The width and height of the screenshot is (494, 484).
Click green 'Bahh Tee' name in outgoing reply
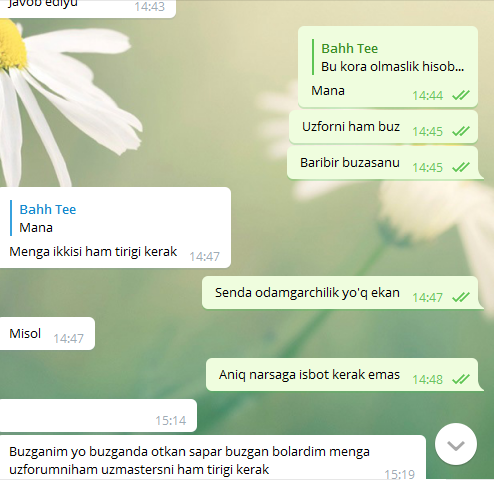(350, 49)
